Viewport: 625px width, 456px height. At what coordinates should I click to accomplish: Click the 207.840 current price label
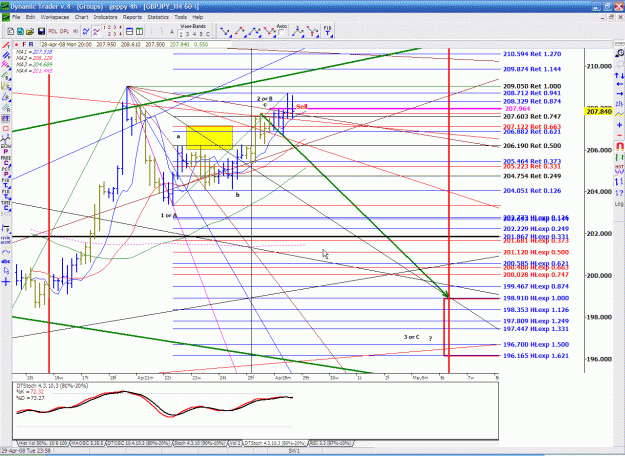click(x=598, y=112)
